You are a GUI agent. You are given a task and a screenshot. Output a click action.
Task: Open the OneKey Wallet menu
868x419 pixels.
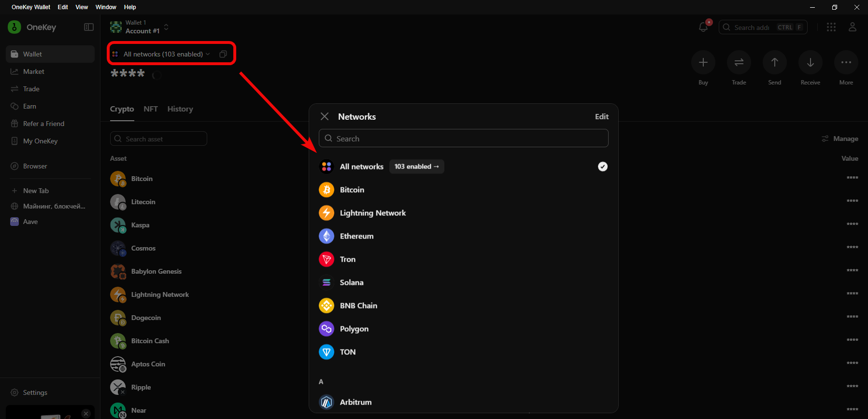pyautogui.click(x=31, y=7)
